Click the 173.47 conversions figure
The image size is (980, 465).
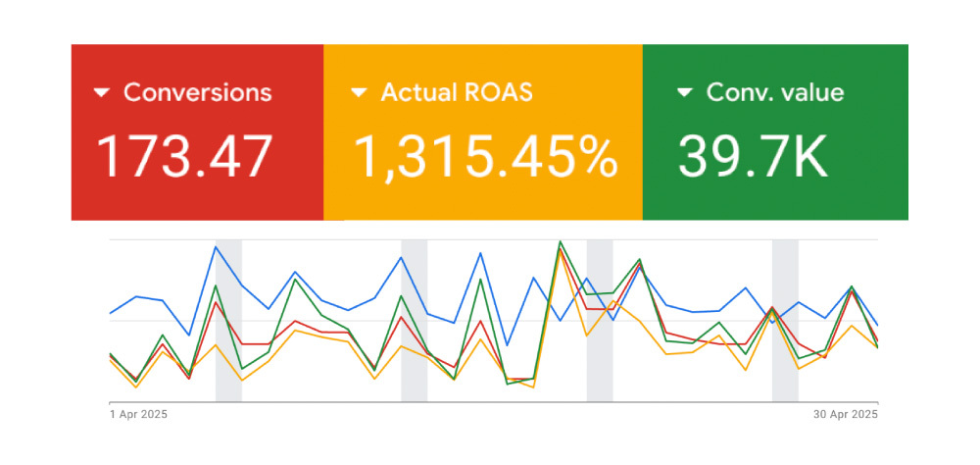pos(183,156)
